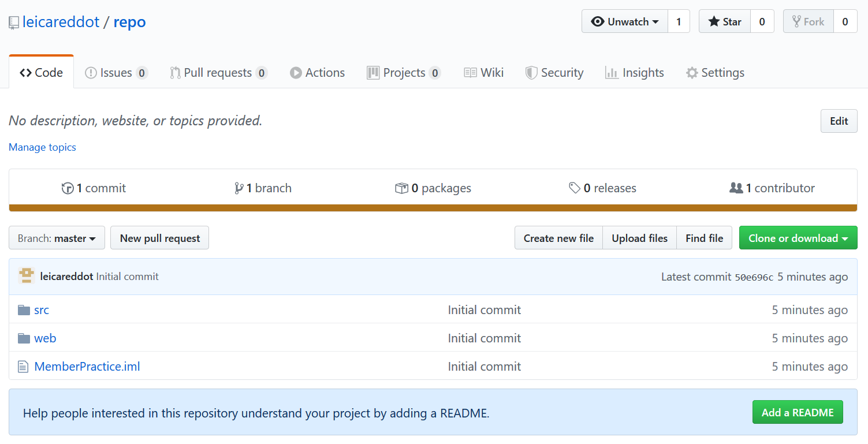Click Initial commit message in web row
This screenshot has width=868, height=444.
point(485,338)
